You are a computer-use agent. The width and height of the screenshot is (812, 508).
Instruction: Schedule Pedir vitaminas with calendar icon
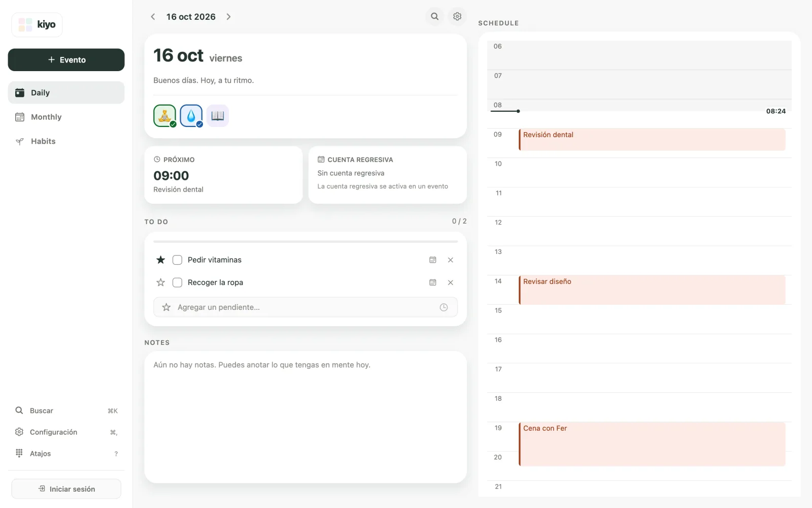(x=433, y=260)
